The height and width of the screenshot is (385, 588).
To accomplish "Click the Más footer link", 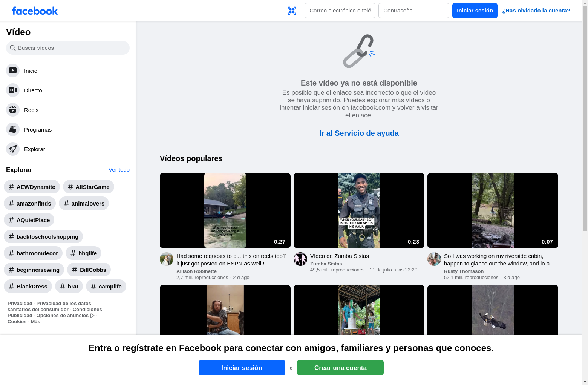I will click(35, 322).
